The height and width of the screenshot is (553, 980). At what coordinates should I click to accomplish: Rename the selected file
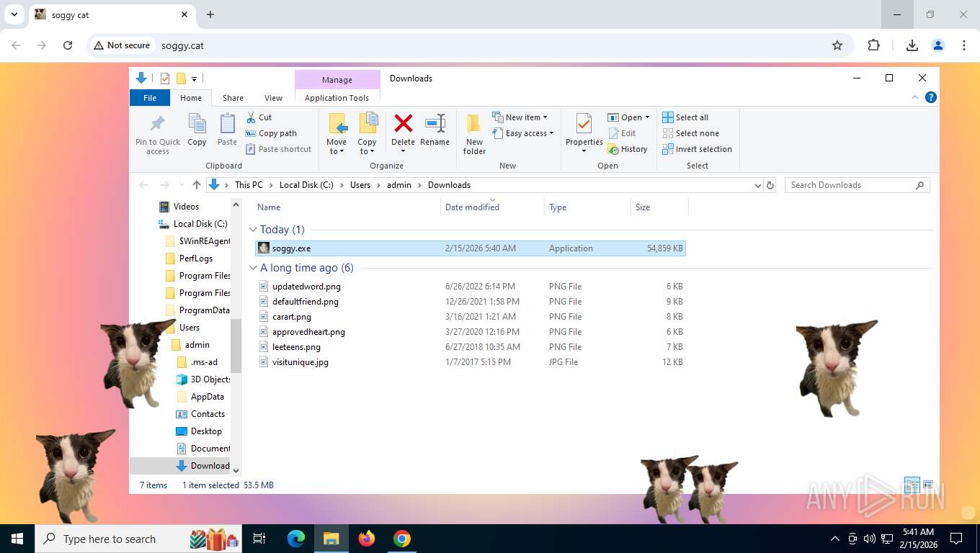coord(435,130)
